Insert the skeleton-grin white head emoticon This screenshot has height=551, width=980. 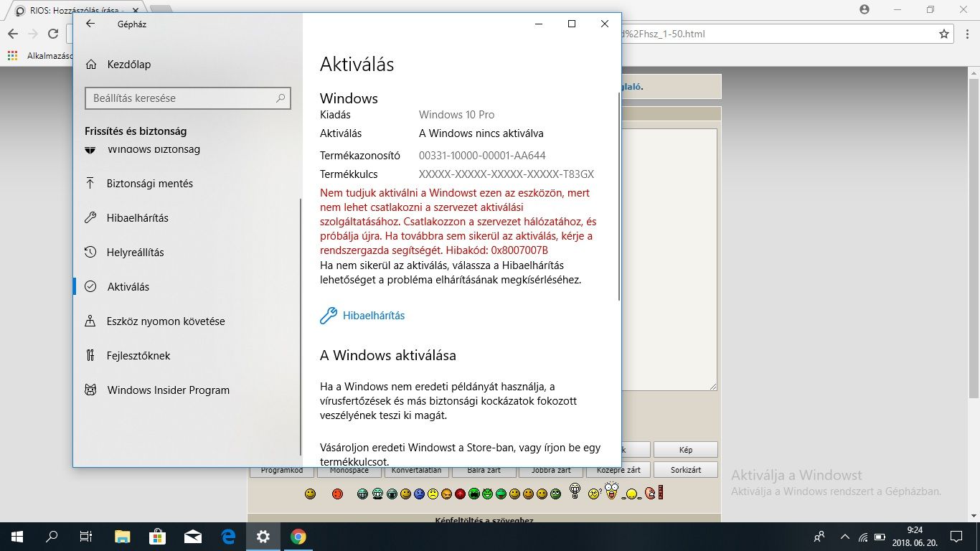tap(575, 491)
